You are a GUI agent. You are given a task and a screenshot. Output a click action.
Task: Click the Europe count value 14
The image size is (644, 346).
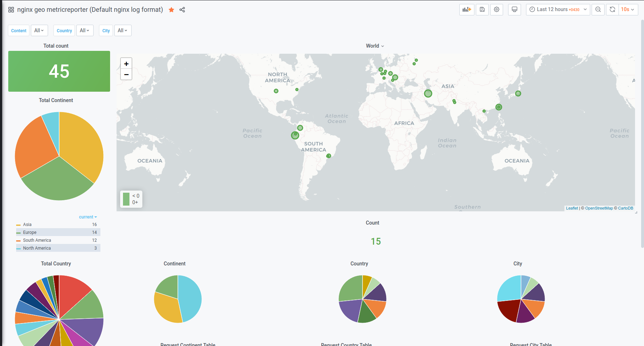point(94,232)
